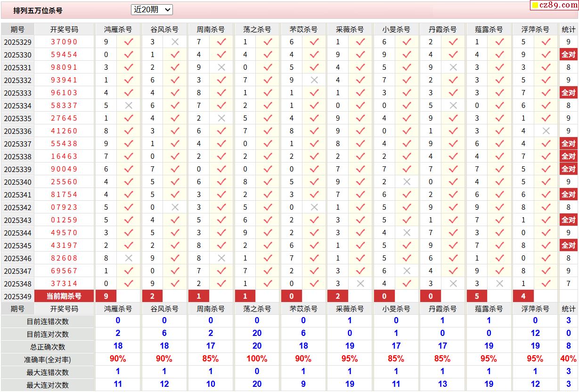This screenshot has width=579, height=392.
Task: Select the top 丹霞杀号 column header
Action: coord(442,29)
